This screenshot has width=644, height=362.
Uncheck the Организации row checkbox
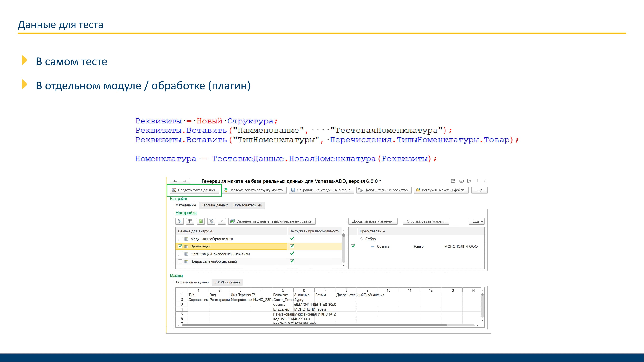180,246
